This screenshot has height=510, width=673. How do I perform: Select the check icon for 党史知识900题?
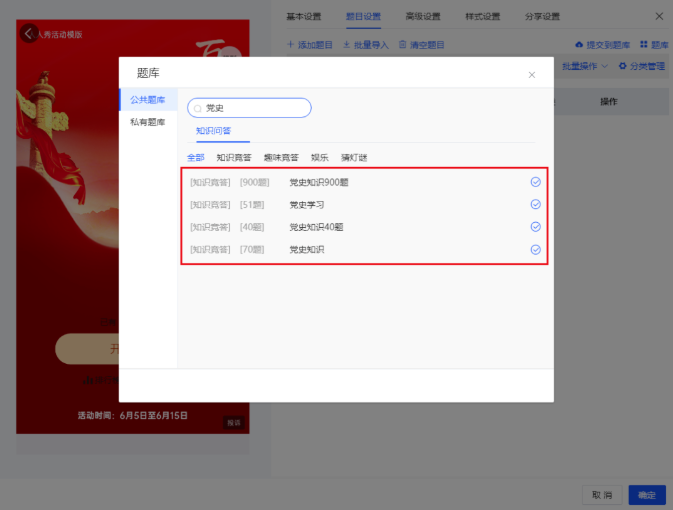point(535,182)
